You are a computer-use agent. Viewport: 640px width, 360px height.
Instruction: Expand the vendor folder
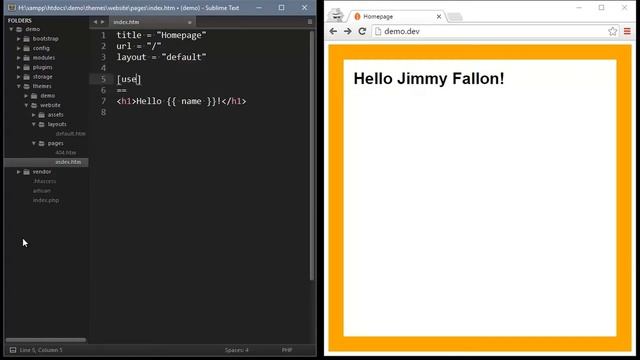point(19,172)
